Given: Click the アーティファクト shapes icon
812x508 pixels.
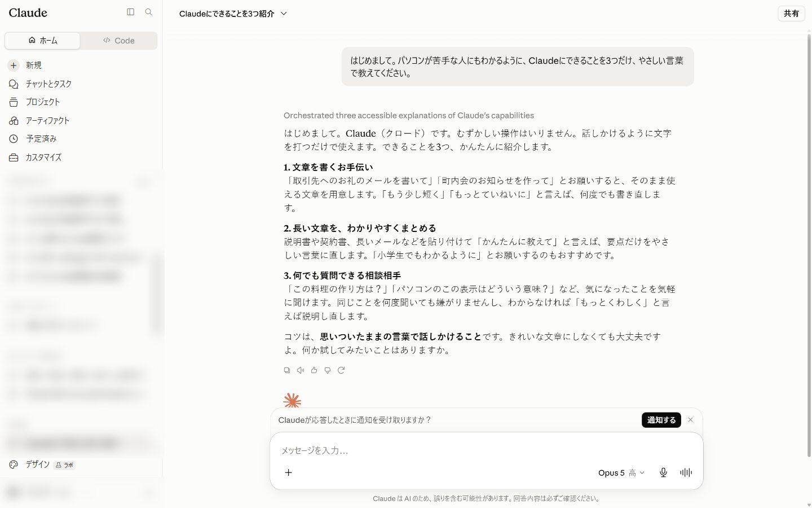Looking at the screenshot, I should coord(14,120).
